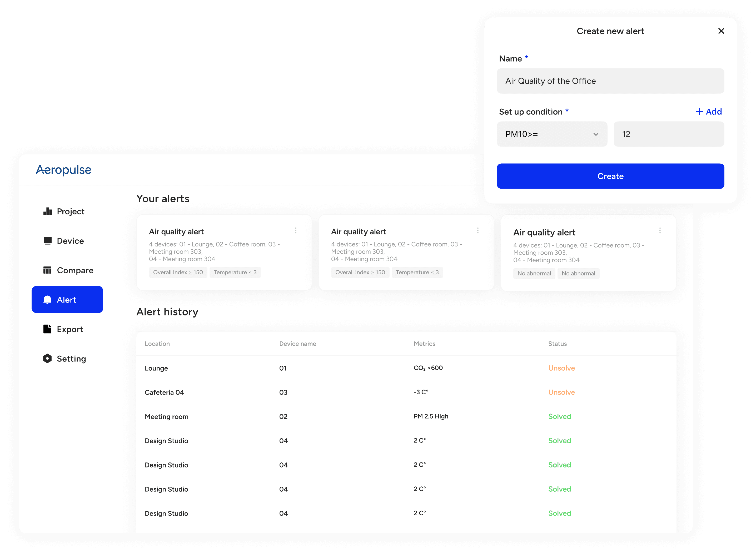Open the Device section icon
This screenshot has width=756, height=554.
pos(48,240)
